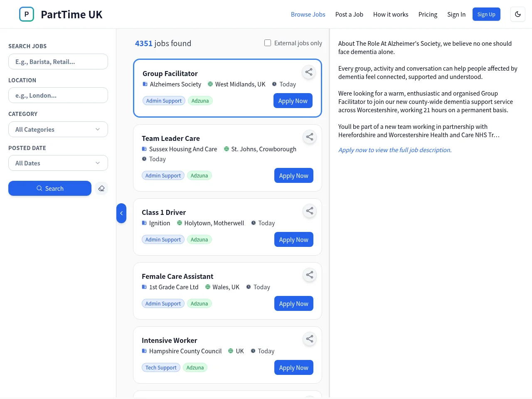The image size is (532, 399).
Task: Apply Now for Class 1 Driver
Action: point(294,239)
